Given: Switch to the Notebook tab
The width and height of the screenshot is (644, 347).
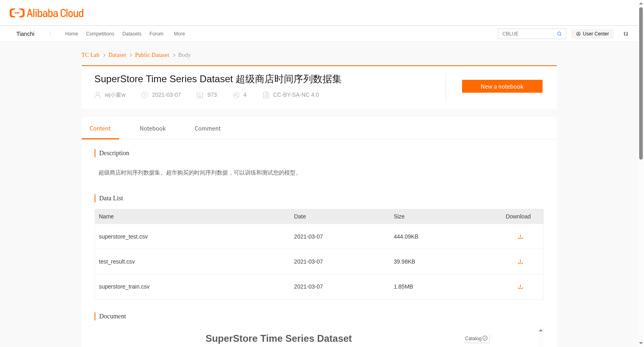Looking at the screenshot, I should pos(153,129).
